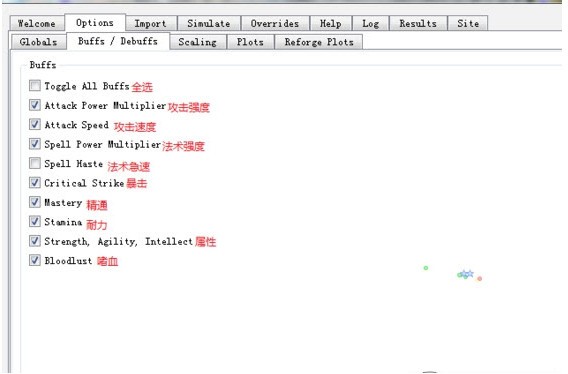This screenshot has height=374, width=568.
Task: Uncheck the Bloodlust buff
Action: [35, 260]
